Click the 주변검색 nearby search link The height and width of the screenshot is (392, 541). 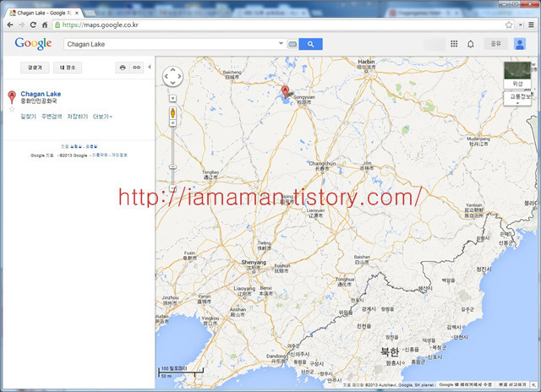point(52,117)
